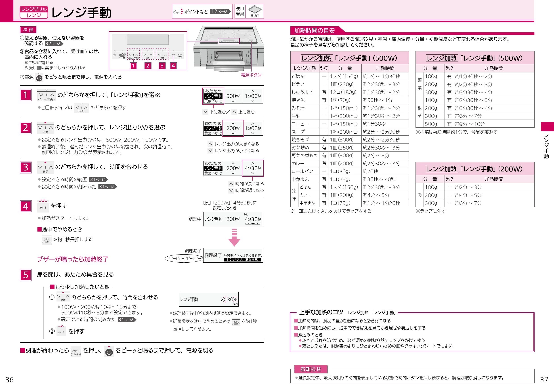This screenshot has height=392, width=554.
Task: Click the 上手な加熱のコツ box title
Action: click(x=321, y=312)
